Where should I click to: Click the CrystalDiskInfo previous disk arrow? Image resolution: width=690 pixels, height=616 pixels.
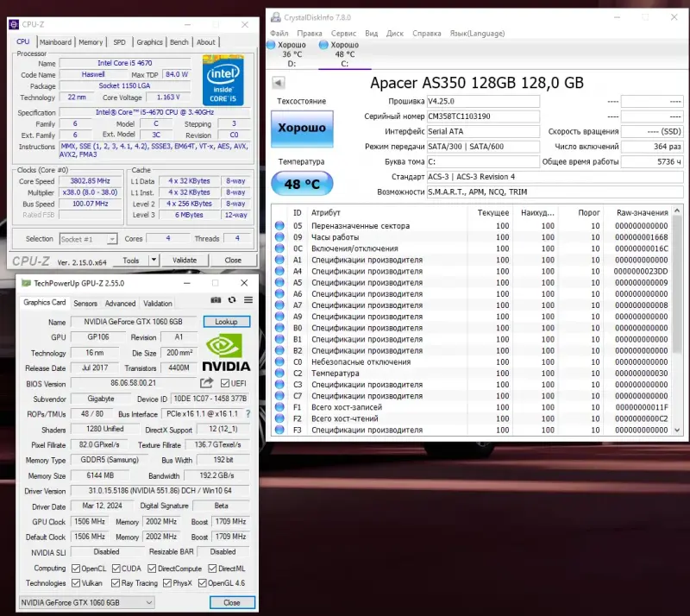(278, 82)
